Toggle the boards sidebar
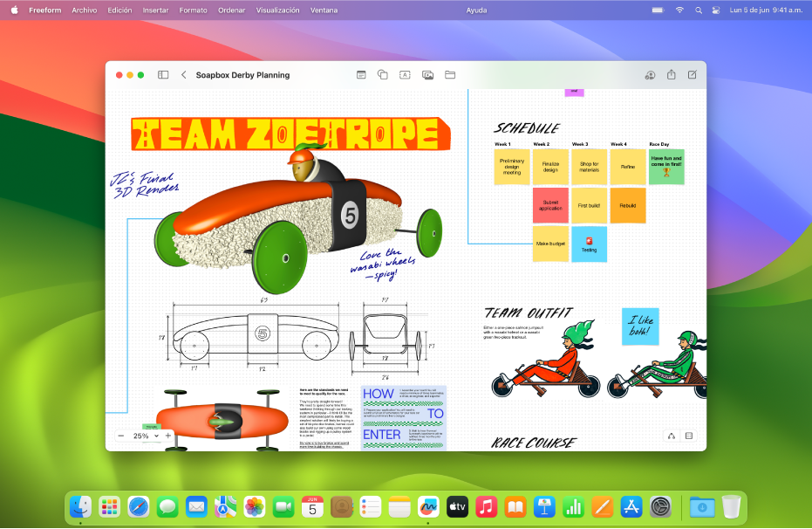The image size is (812, 529). pos(162,75)
